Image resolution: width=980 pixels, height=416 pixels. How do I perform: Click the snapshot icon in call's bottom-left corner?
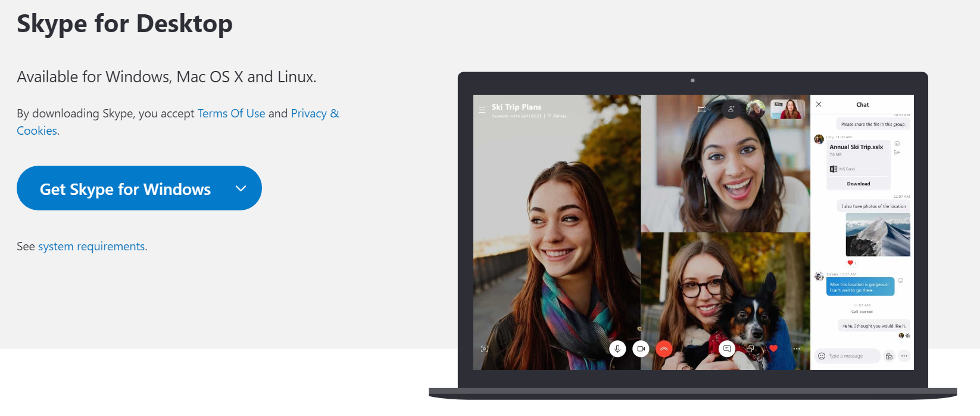(484, 349)
